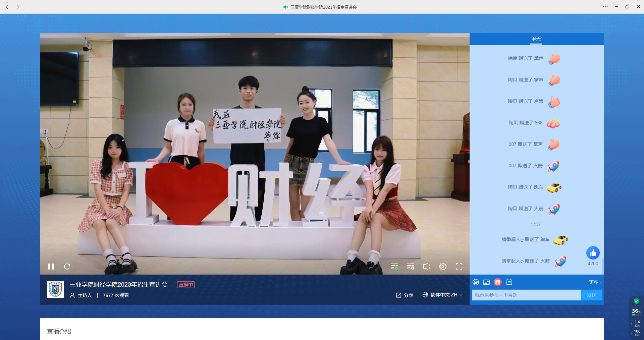
Task: Click the 分享 share button
Action: 405,295
